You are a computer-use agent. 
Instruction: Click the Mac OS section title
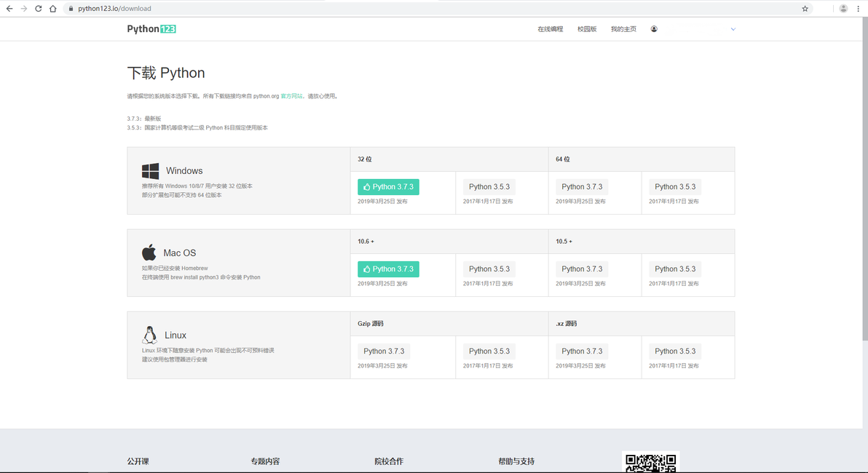tap(179, 253)
